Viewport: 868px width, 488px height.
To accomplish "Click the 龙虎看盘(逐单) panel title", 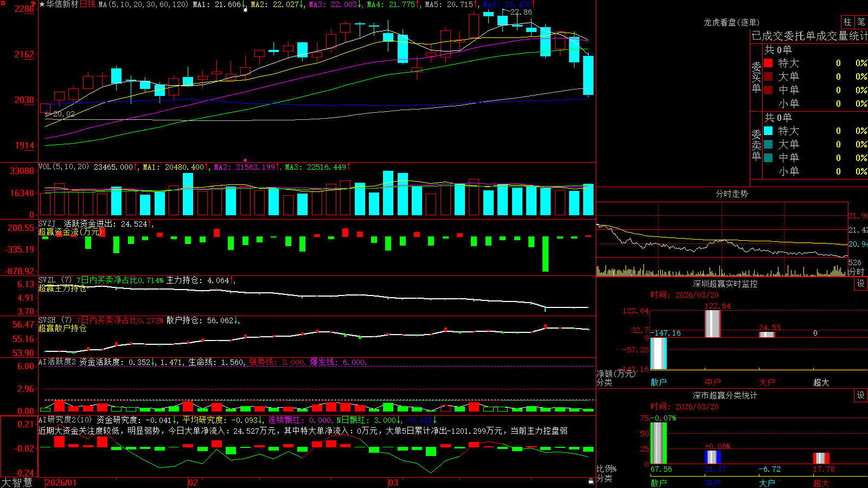I will [x=731, y=22].
